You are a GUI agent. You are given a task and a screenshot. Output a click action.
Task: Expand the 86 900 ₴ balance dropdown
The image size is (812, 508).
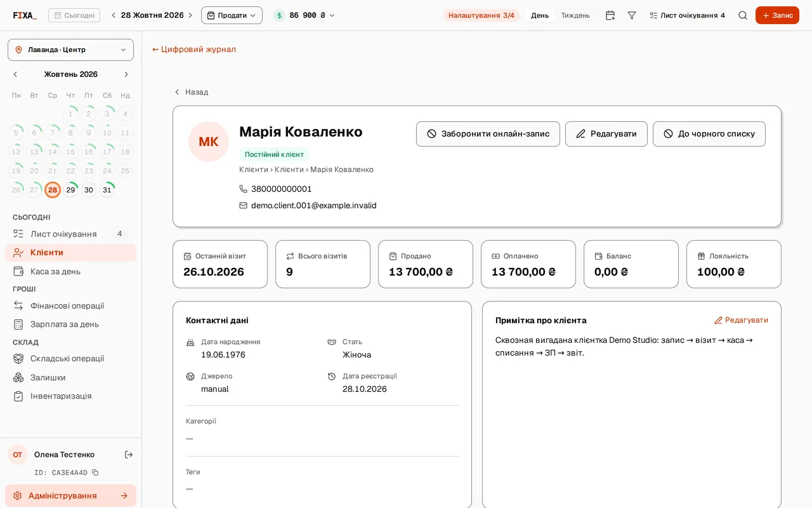click(x=304, y=15)
